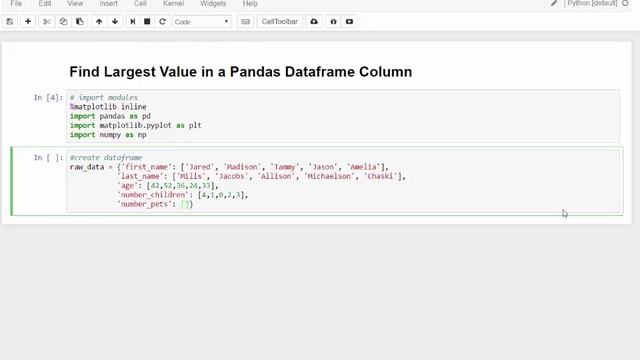Click the In [4] prompt label
640x360 pixels.
point(48,98)
